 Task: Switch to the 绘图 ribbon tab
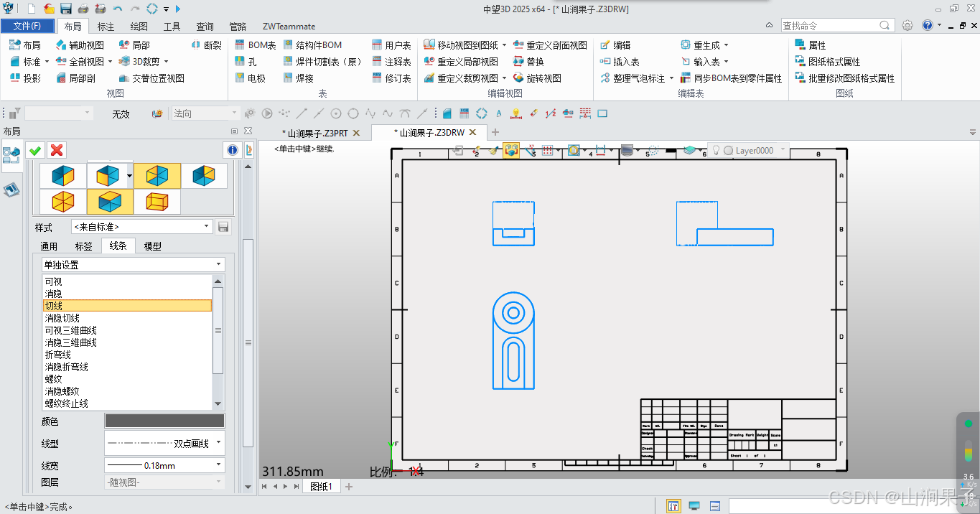pyautogui.click(x=139, y=27)
